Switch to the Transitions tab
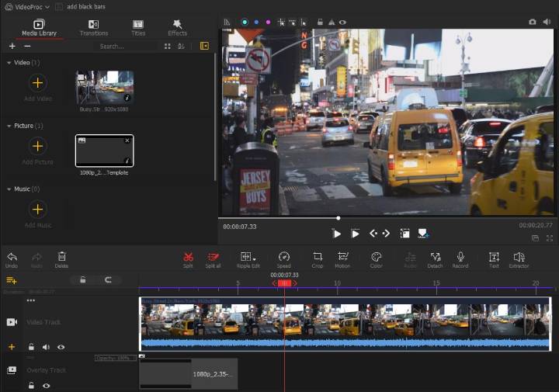Screen dimensions: 559x392 tap(93, 28)
